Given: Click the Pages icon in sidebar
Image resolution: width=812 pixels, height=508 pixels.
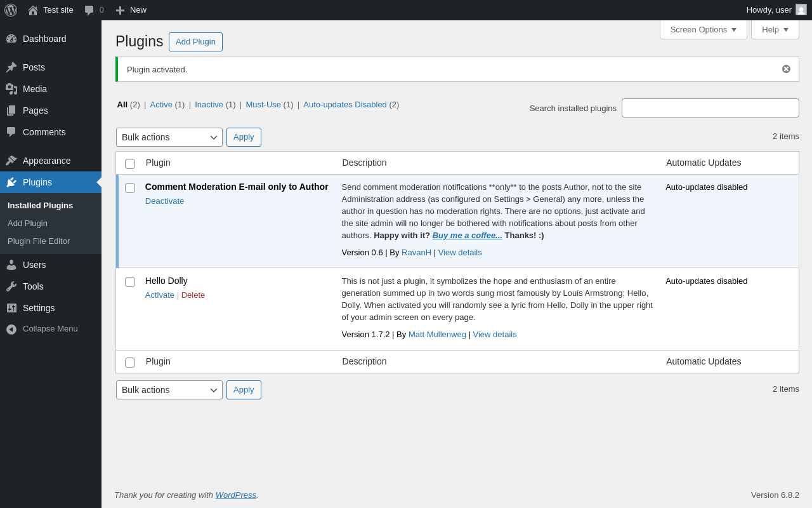Looking at the screenshot, I should (x=11, y=110).
